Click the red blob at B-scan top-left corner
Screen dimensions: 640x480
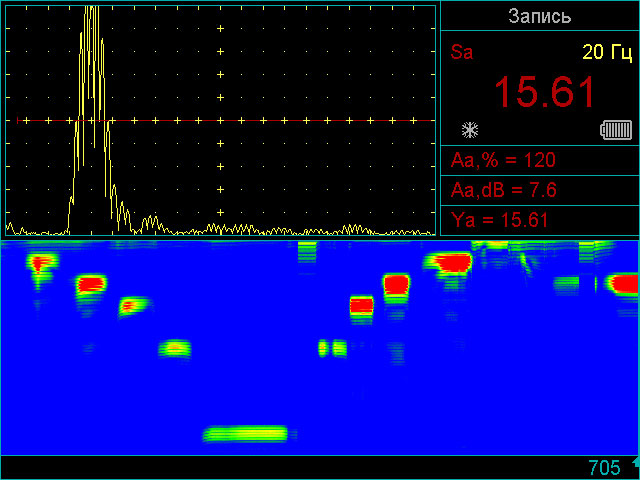click(x=42, y=264)
